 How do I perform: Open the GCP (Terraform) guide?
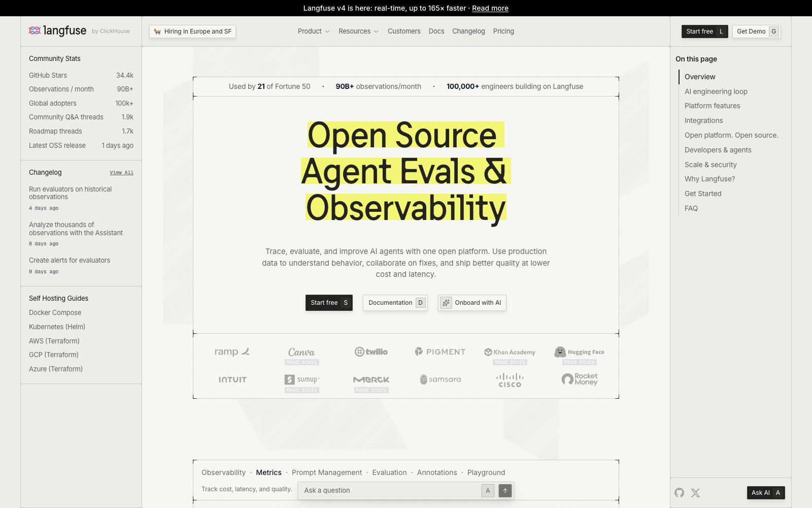[54, 355]
